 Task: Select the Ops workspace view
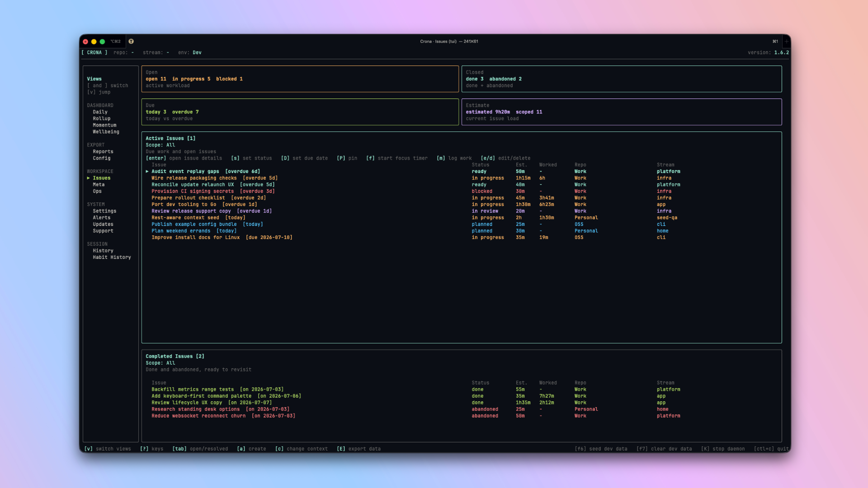point(97,192)
